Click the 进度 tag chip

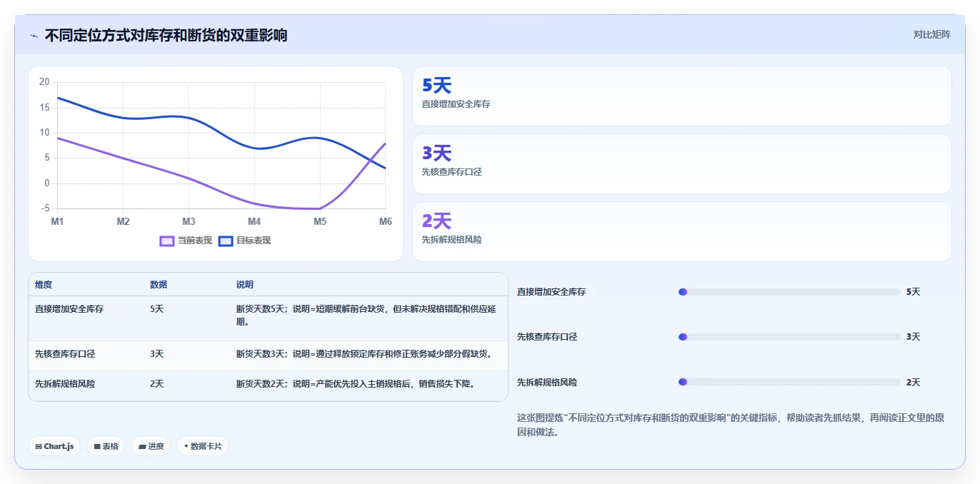(151, 446)
